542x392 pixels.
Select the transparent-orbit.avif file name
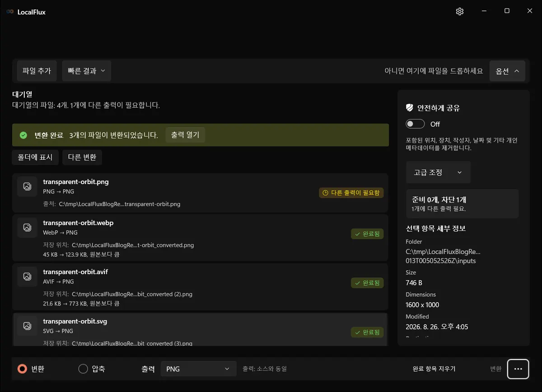click(x=75, y=272)
